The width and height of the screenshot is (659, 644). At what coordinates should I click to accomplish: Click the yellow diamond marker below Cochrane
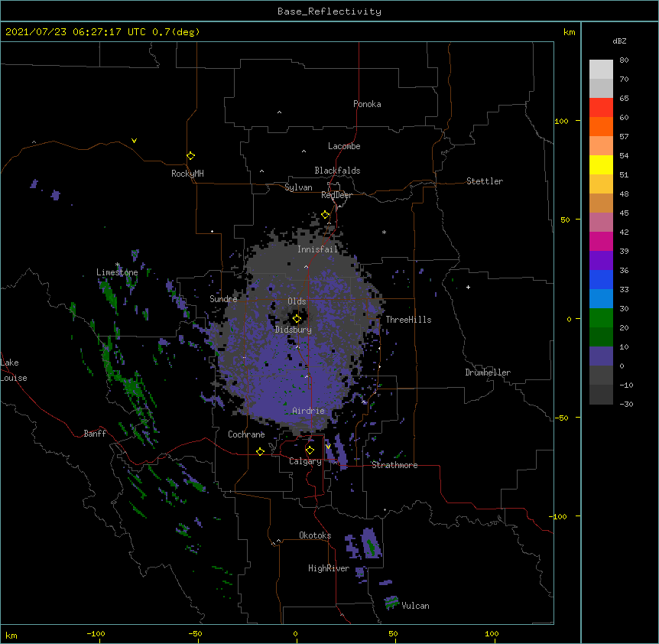click(x=260, y=451)
